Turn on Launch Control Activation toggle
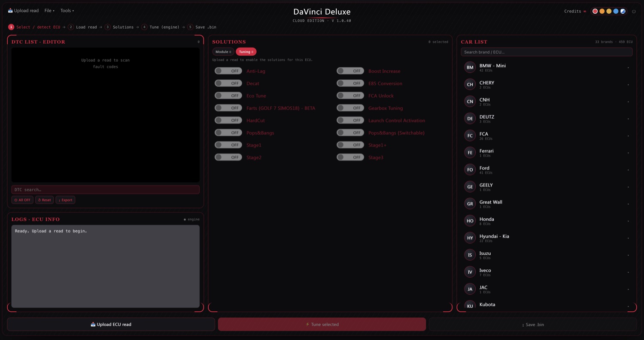Viewport: 644px width, 340px height. pos(350,120)
